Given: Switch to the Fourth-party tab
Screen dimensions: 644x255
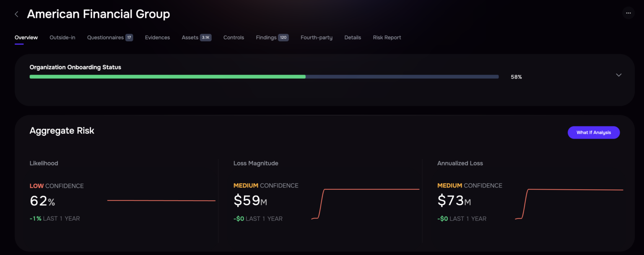Looking at the screenshot, I should point(317,38).
